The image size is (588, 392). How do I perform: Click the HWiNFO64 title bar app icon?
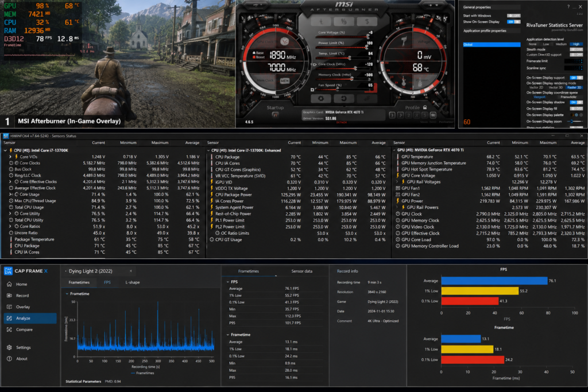point(6,135)
